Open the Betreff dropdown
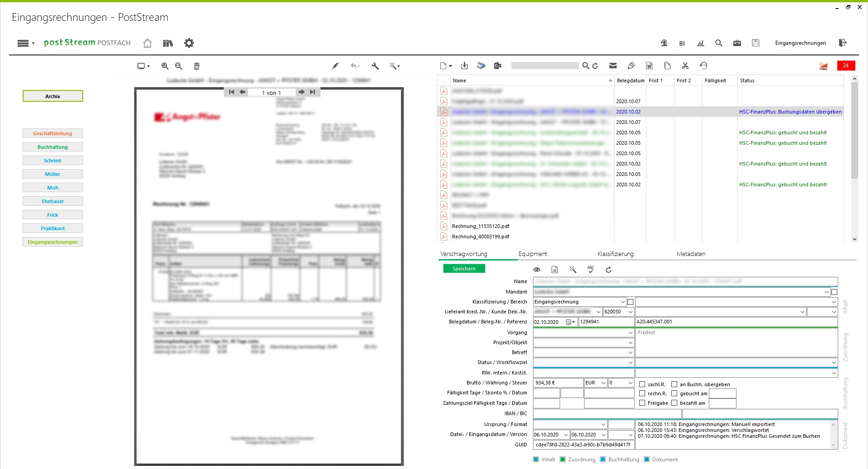 [x=631, y=352]
